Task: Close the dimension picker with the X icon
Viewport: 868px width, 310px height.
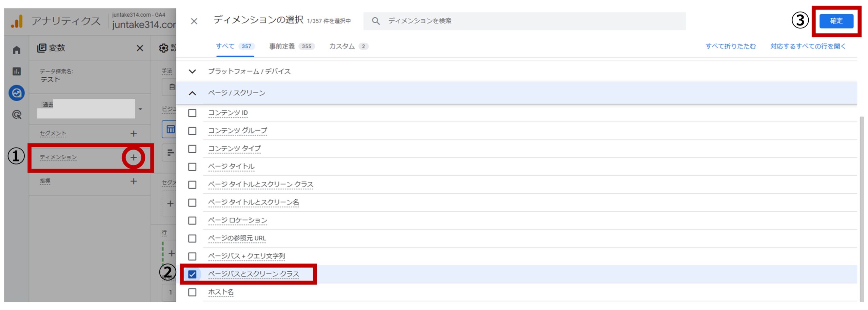Action: pyautogui.click(x=195, y=21)
